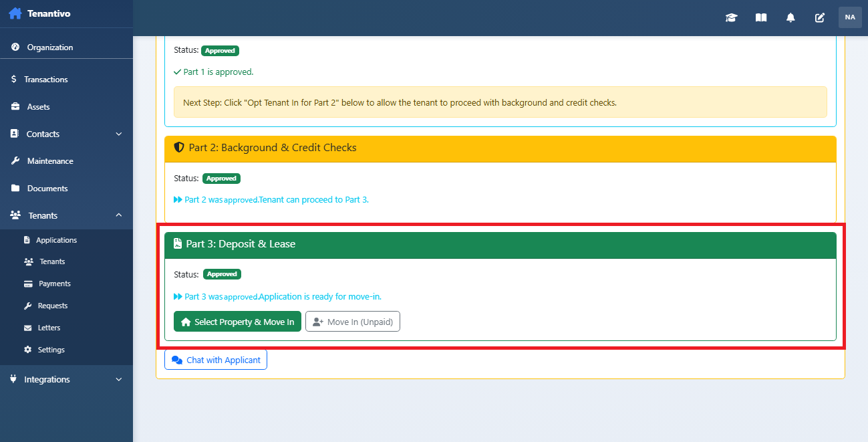Click the Assets briefcase icon
The image size is (868, 442).
coord(15,107)
